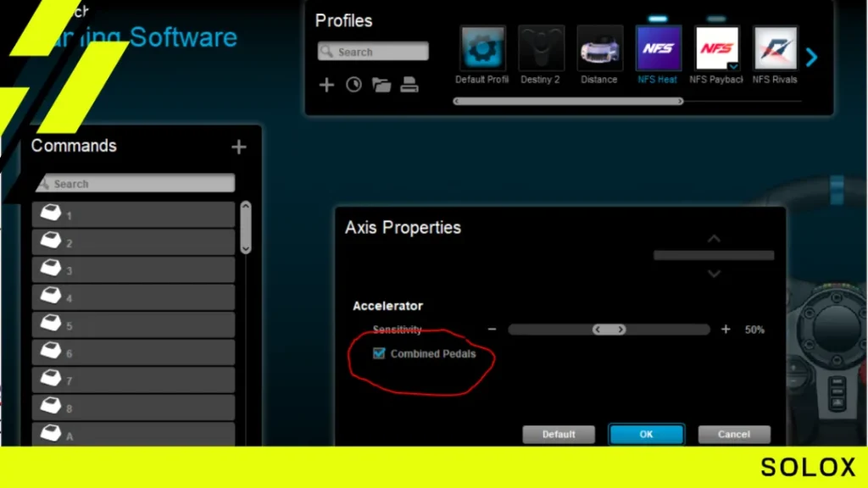Click the down chevron in Axis Properties
Viewport: 868px width, 488px height.
(714, 274)
